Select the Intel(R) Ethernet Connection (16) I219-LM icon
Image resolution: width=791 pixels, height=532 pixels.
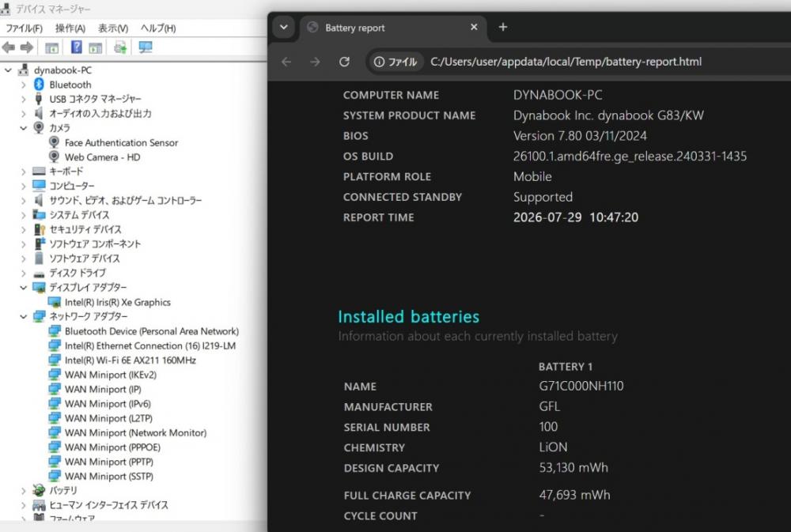click(x=54, y=345)
